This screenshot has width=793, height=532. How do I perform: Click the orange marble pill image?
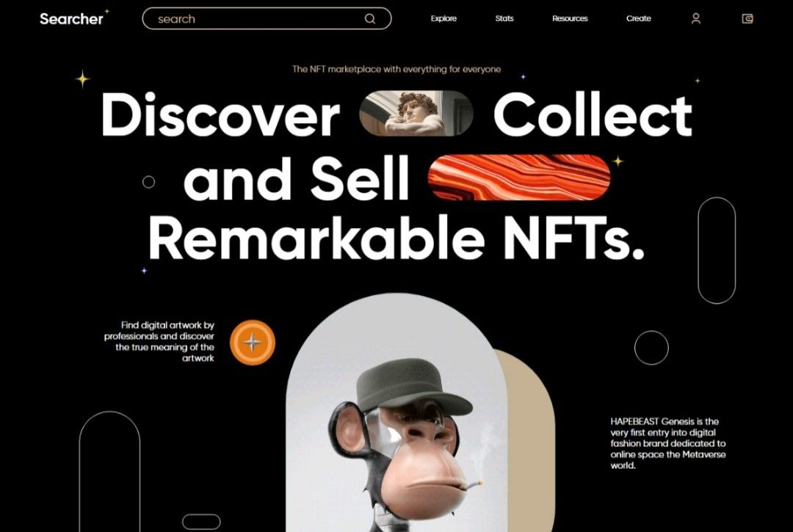point(519,178)
